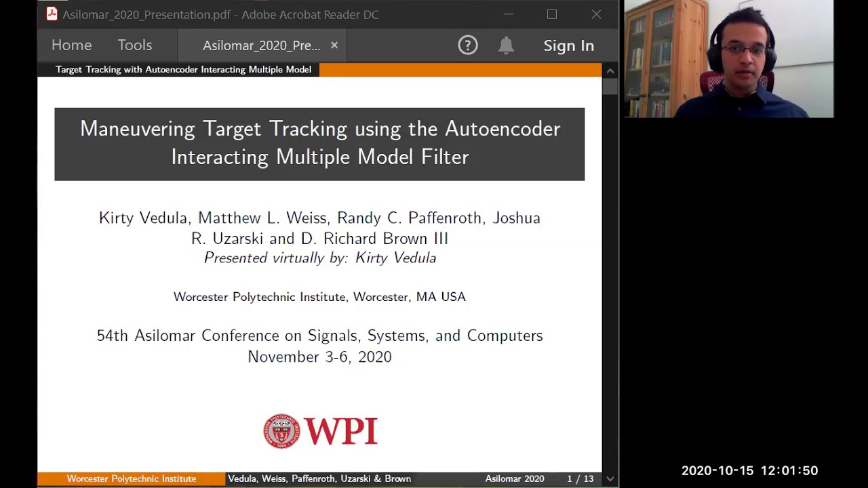Click 'Presented virtually by: Kirty Vedula' text

[320, 258]
